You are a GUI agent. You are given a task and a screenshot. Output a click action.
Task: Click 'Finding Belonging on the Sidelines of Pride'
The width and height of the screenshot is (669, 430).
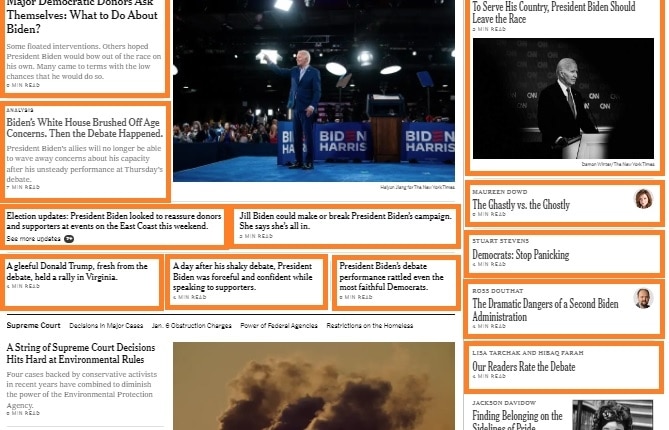point(517,421)
